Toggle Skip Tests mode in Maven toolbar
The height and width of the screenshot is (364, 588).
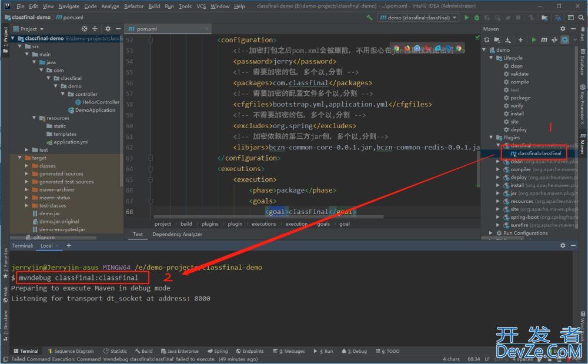pyautogui.click(x=564, y=40)
